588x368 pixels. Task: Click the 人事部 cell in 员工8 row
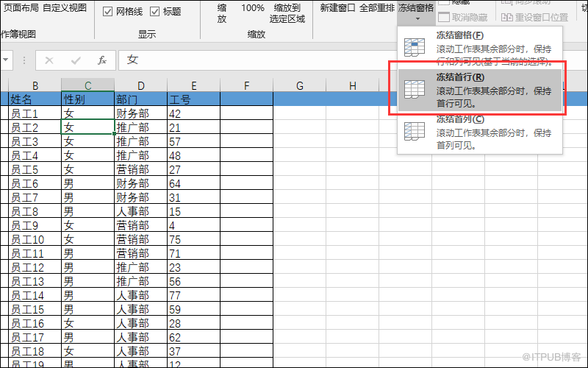140,211
